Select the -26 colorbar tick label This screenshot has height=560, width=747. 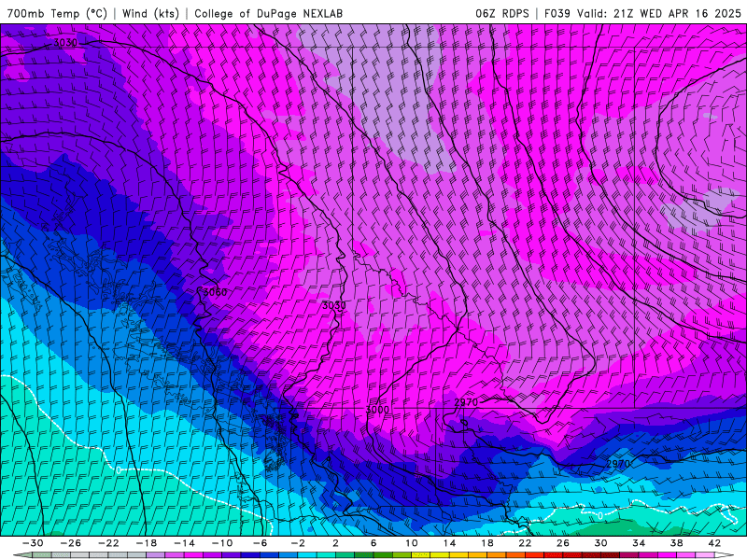pyautogui.click(x=71, y=543)
